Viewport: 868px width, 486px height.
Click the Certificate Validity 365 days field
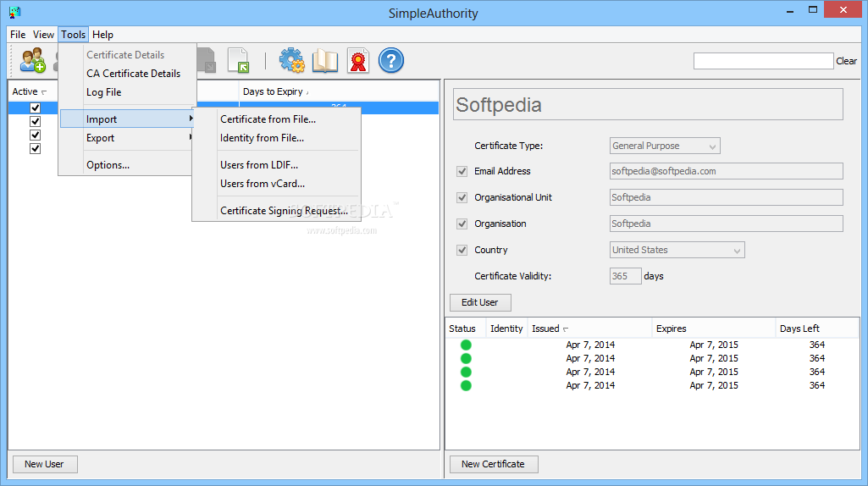click(625, 276)
